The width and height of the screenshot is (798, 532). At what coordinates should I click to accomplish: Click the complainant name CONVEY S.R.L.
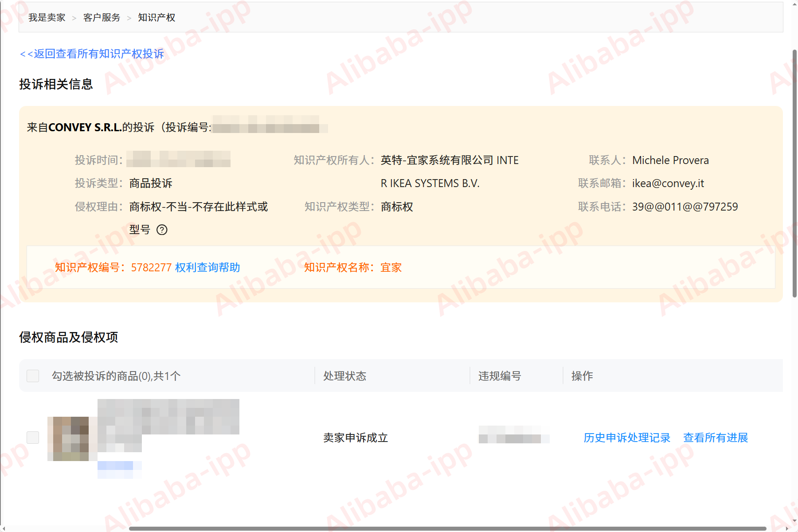[85, 127]
